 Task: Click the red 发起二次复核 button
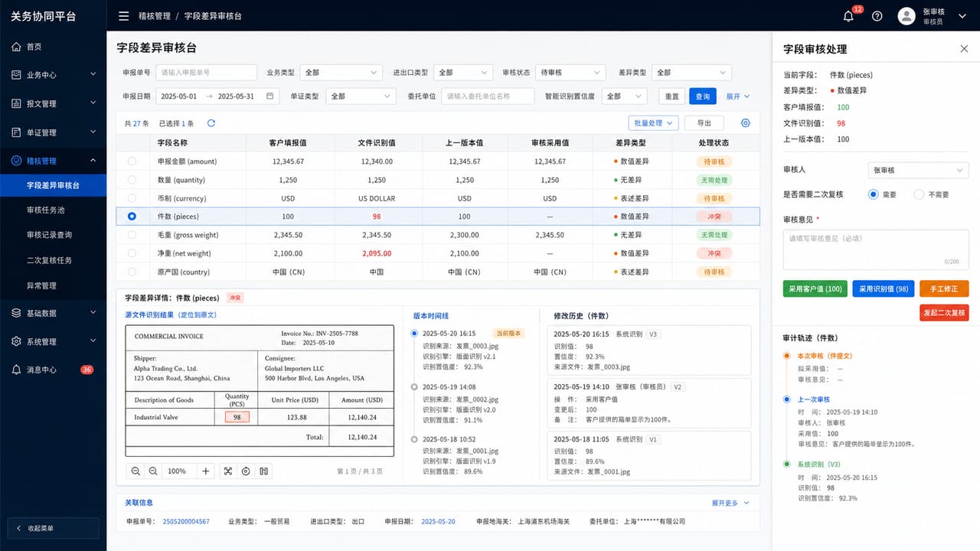click(944, 312)
